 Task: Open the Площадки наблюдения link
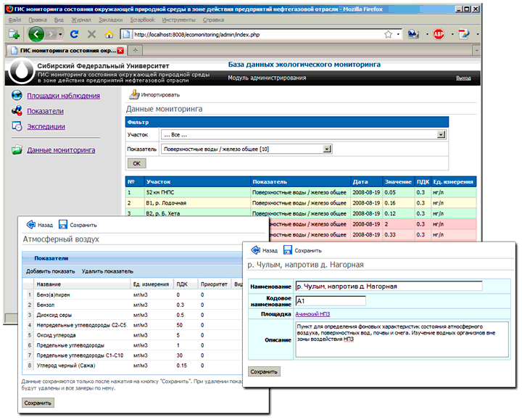click(x=63, y=96)
